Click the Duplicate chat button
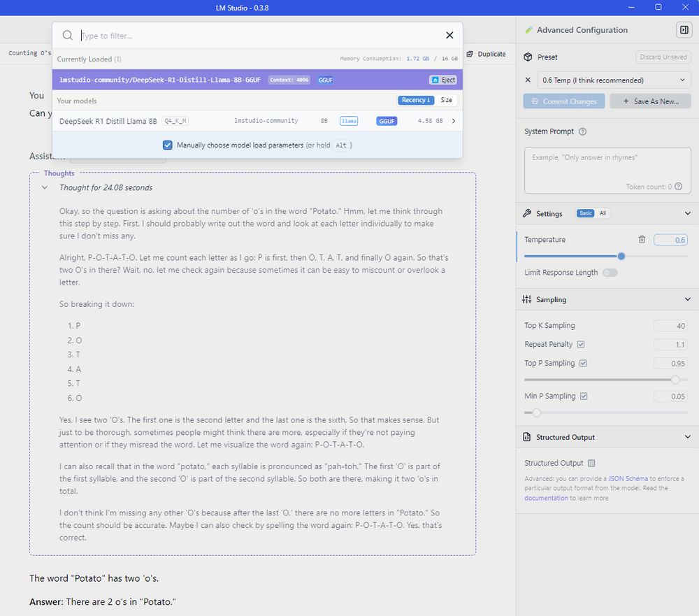The height and width of the screenshot is (616, 699). 487,54
